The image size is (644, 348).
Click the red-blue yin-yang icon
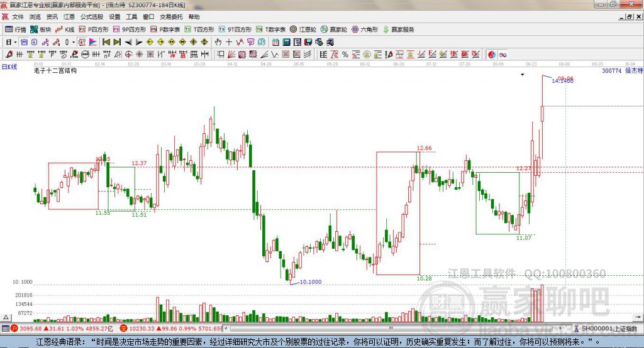(x=491, y=54)
